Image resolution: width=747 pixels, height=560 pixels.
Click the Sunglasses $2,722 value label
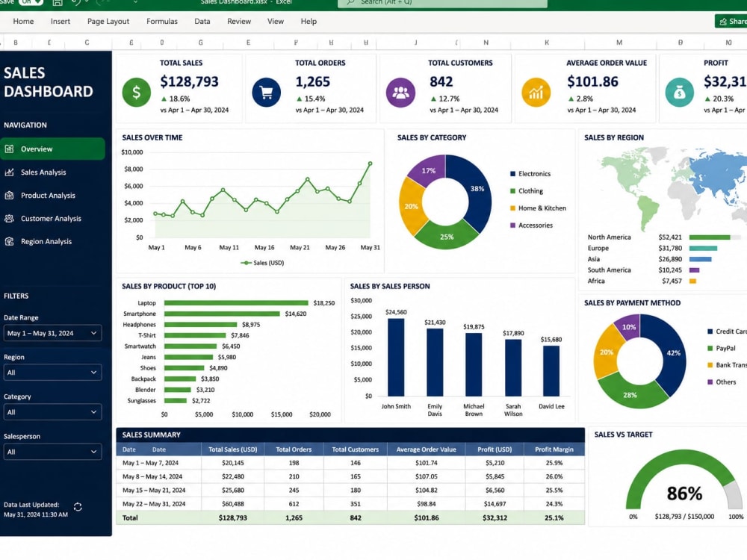pyautogui.click(x=201, y=401)
